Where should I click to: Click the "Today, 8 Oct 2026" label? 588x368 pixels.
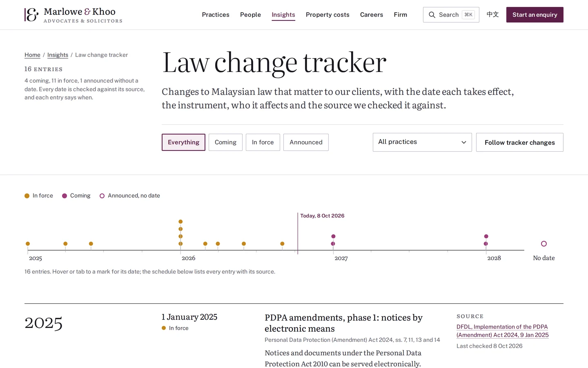tap(322, 216)
